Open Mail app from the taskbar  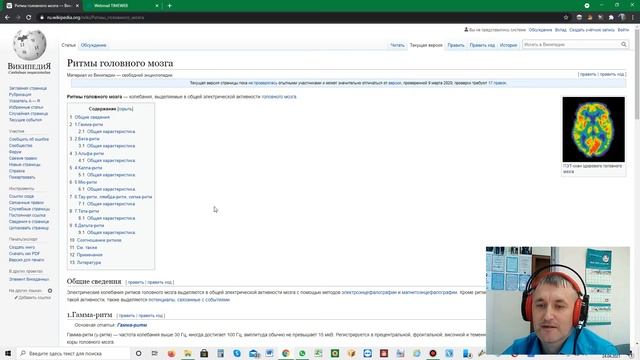coord(253,353)
